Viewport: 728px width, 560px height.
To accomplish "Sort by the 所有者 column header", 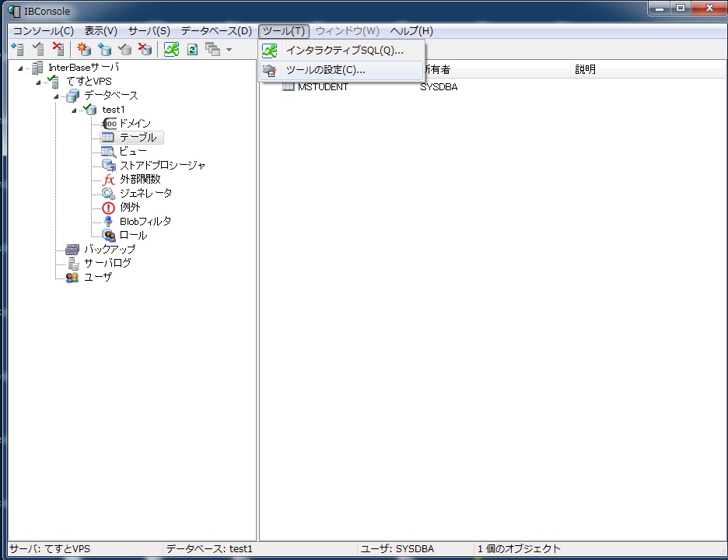I will pyautogui.click(x=495, y=70).
